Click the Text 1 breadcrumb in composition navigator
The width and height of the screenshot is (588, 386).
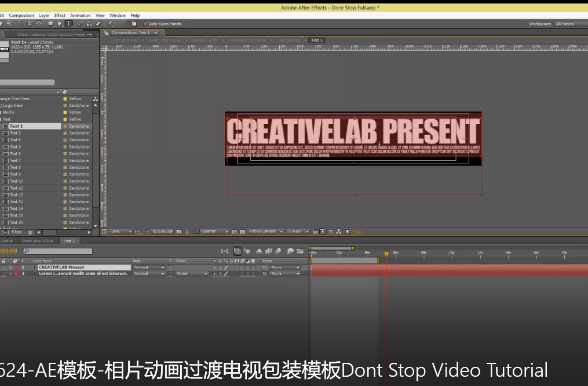(x=316, y=40)
